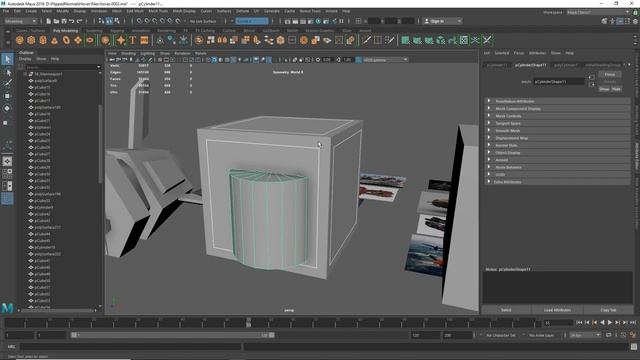640x360 pixels.
Task: Expand the Object Display section
Action: (x=558, y=153)
